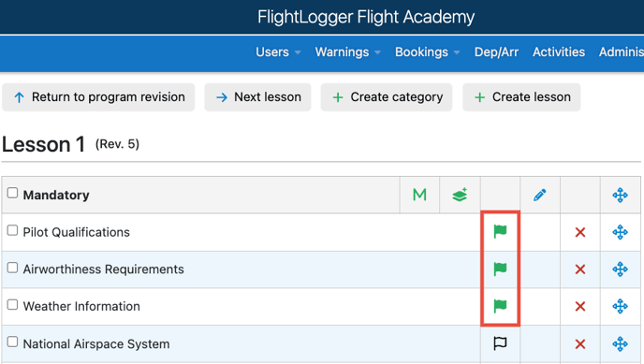Expand the Warnings dropdown menu
This screenshot has width=644, height=364.
click(348, 52)
